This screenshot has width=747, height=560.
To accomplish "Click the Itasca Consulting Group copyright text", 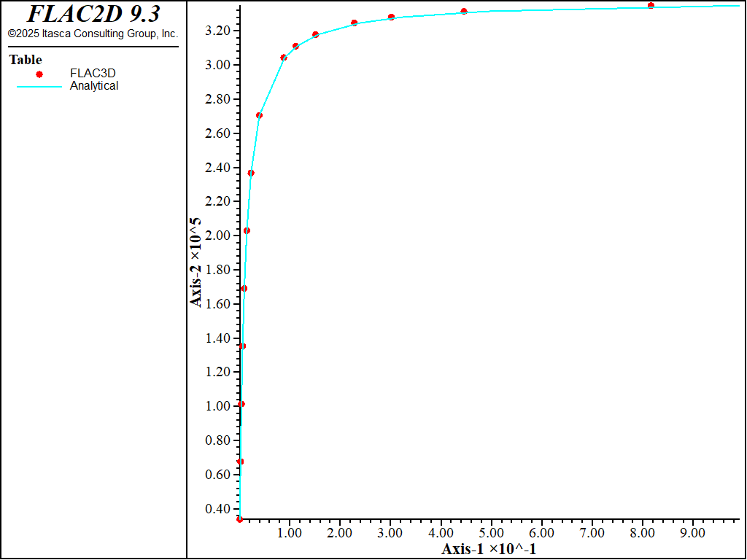I will click(93, 34).
